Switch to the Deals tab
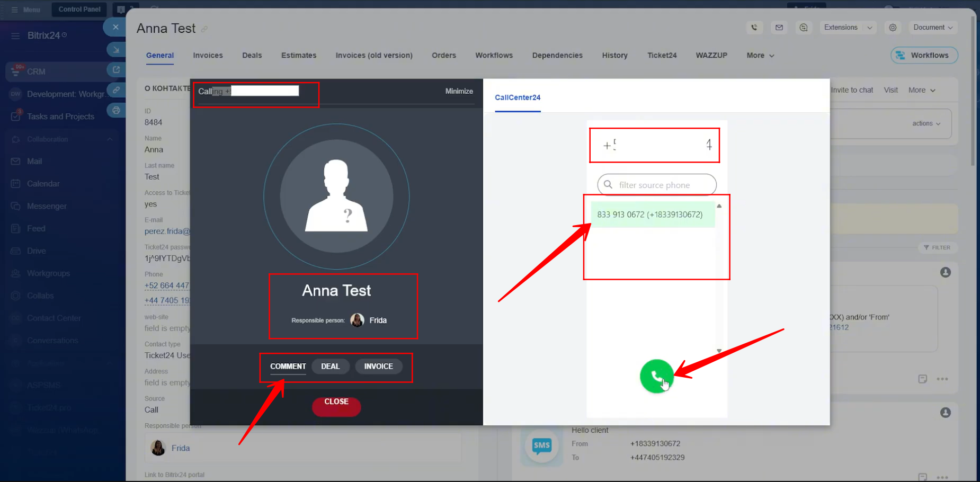Screen dimensions: 980x482 pos(252,56)
